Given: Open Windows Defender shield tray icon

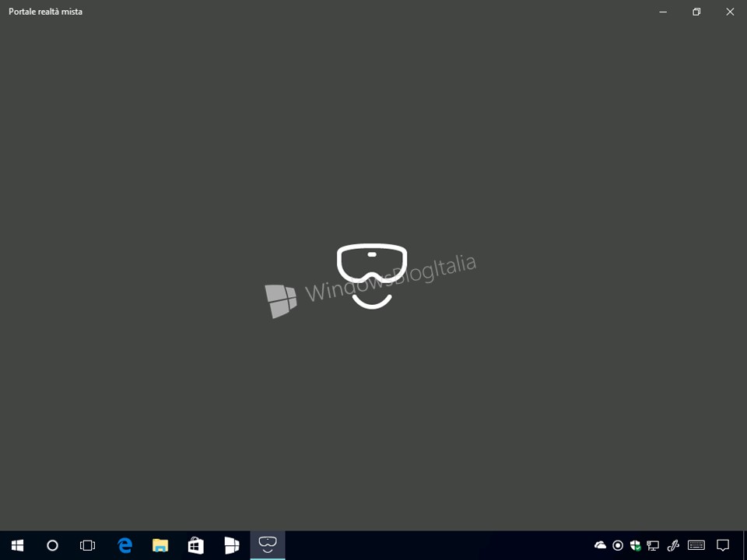Looking at the screenshot, I should coord(635,545).
